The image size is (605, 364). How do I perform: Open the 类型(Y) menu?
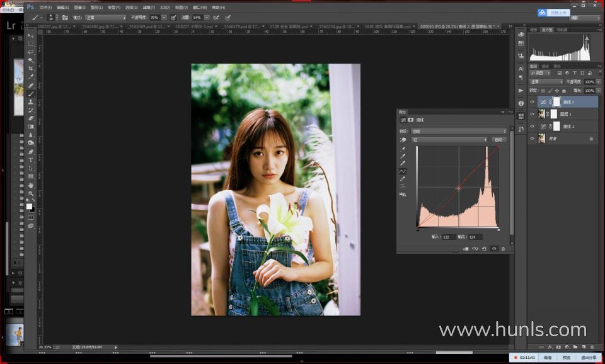(x=114, y=8)
